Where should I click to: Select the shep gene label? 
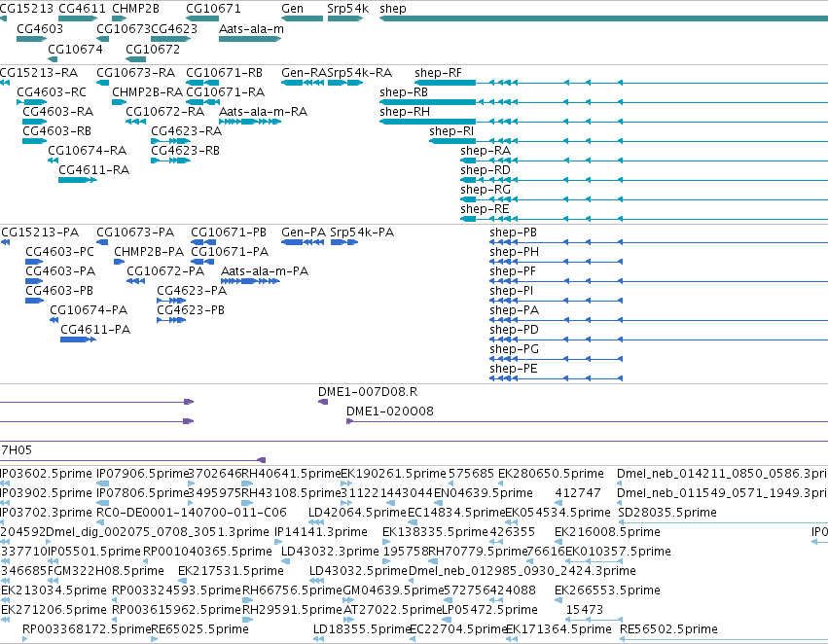(x=393, y=9)
